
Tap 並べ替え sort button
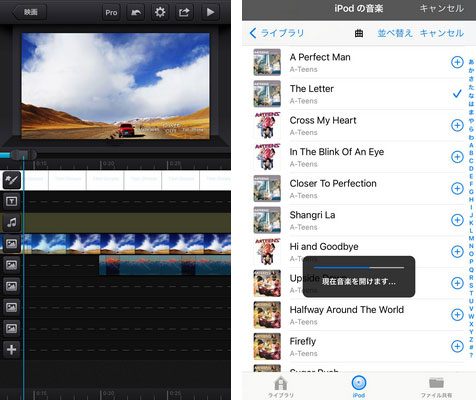(x=395, y=33)
